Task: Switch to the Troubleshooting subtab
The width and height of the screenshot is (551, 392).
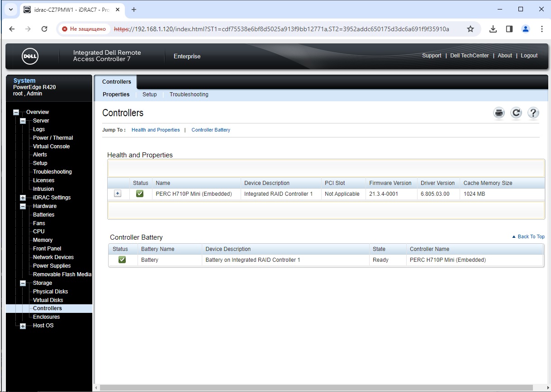Action: coord(189,94)
